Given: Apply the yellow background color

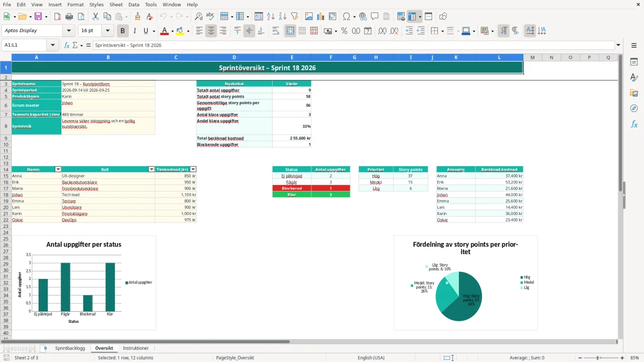Looking at the screenshot, I should pyautogui.click(x=180, y=31).
